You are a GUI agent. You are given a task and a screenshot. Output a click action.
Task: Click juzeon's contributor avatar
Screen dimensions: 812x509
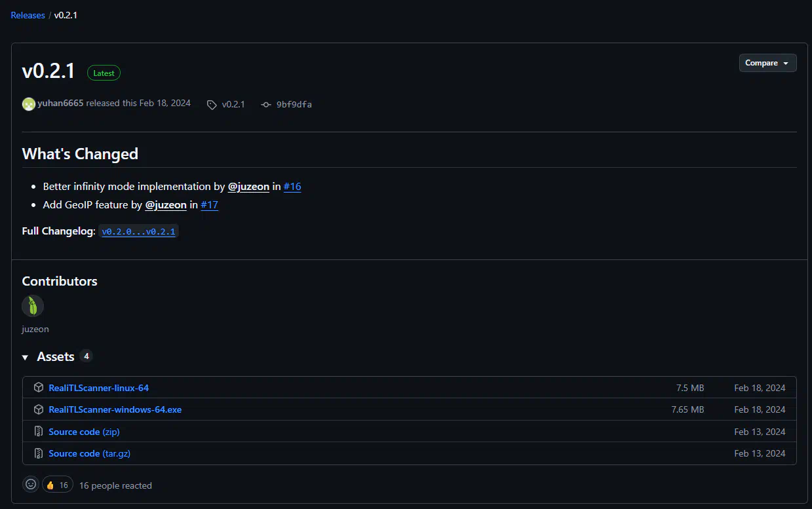[33, 306]
